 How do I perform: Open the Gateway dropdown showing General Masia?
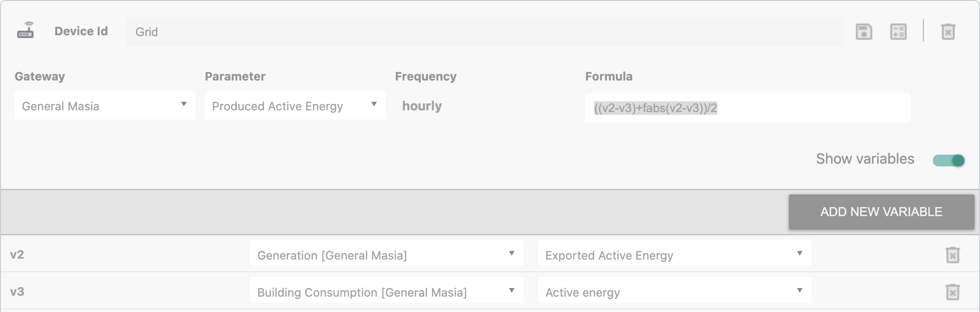pos(105,105)
